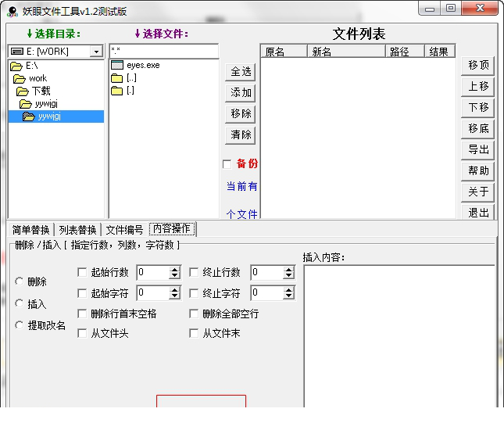
Task: Click the 路径 column header
Action: 405,52
